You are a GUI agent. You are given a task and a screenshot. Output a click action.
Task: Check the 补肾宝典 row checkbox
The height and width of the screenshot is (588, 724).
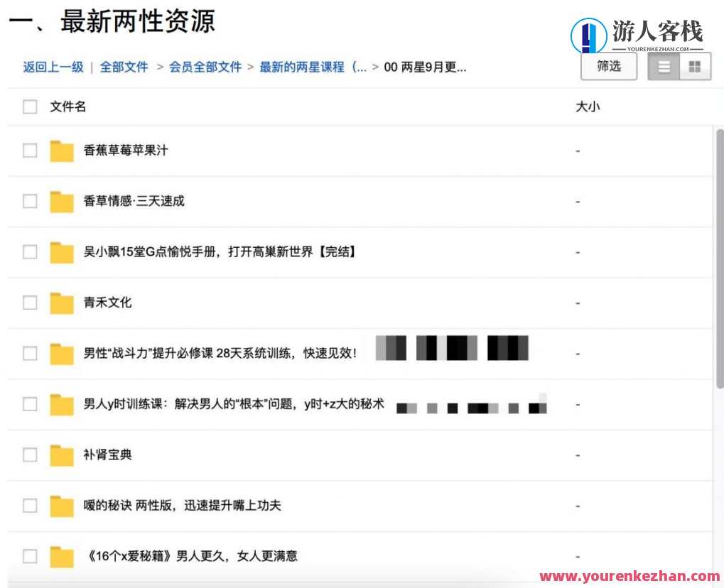click(x=30, y=454)
